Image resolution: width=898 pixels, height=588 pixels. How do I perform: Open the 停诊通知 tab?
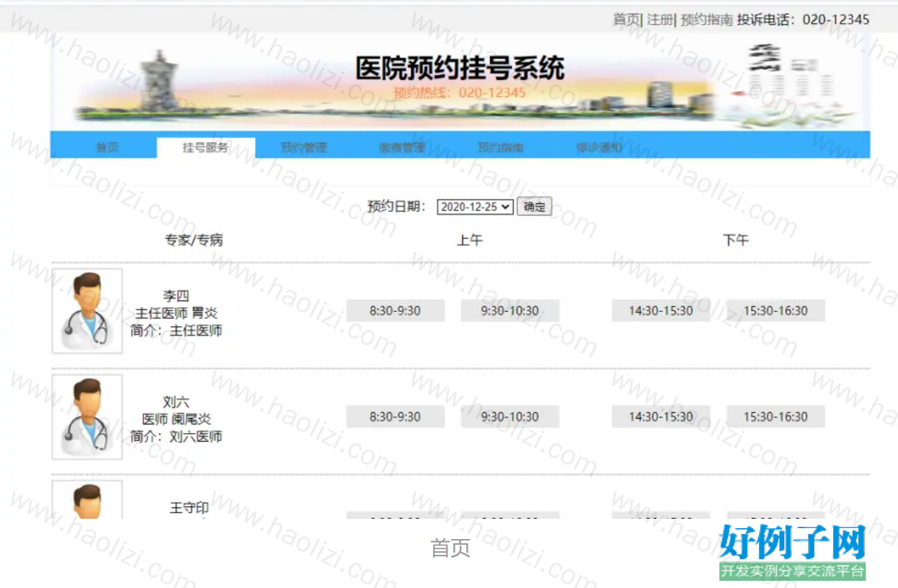point(598,148)
